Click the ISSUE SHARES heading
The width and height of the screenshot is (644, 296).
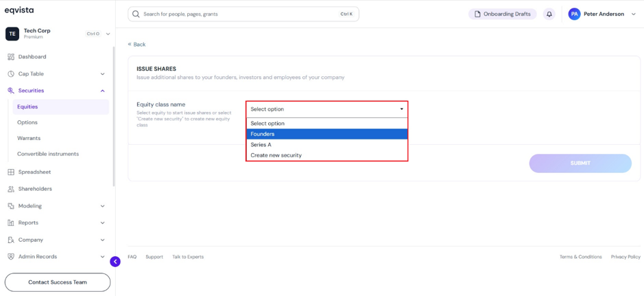(156, 69)
